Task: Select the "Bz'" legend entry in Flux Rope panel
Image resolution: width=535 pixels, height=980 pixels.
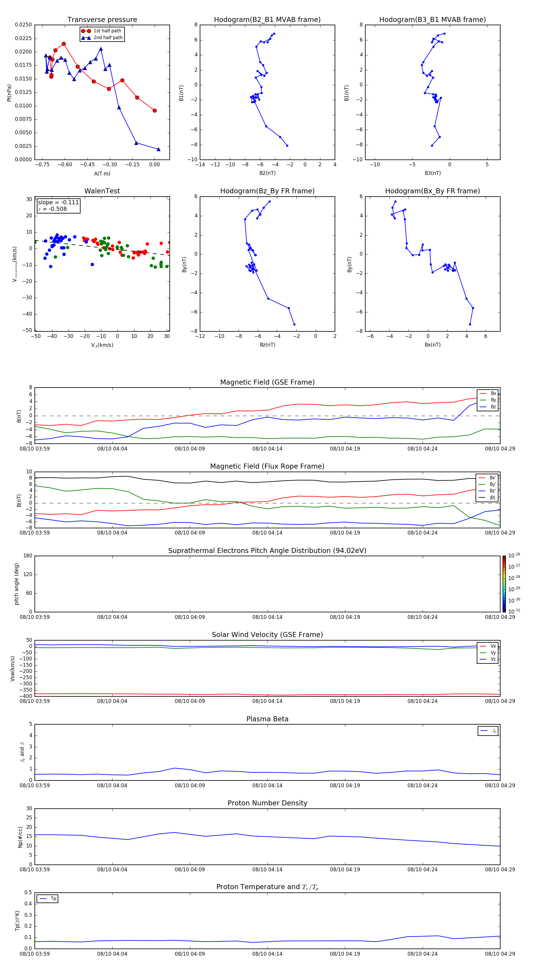Action: [487, 491]
